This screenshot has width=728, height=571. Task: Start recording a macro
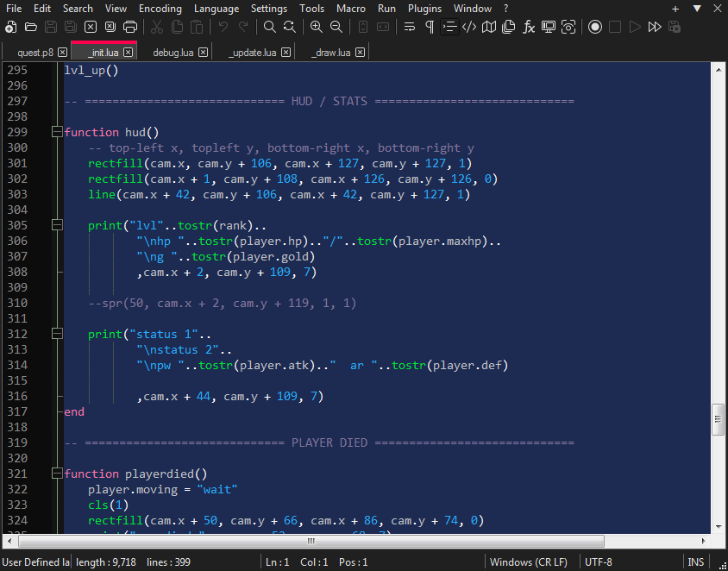click(x=595, y=27)
